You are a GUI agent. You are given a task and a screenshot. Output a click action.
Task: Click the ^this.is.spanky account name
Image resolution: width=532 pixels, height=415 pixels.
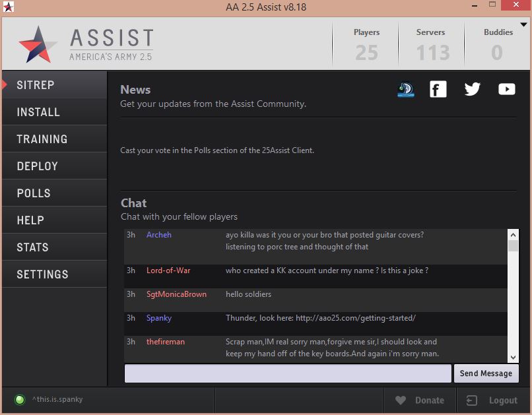click(57, 399)
